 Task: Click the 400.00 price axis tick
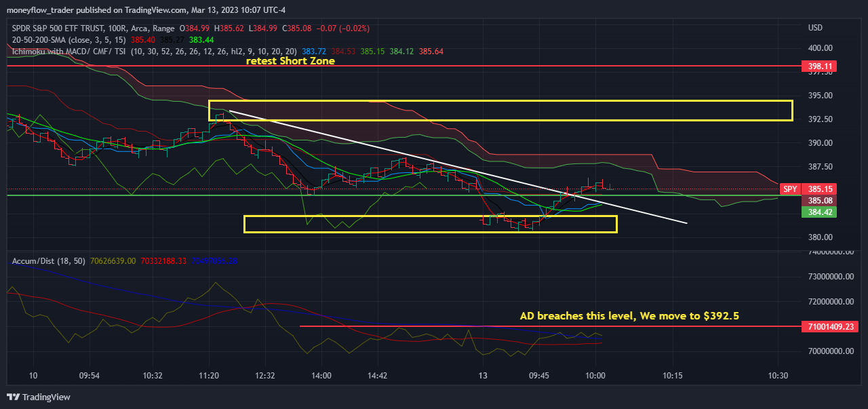[x=820, y=48]
